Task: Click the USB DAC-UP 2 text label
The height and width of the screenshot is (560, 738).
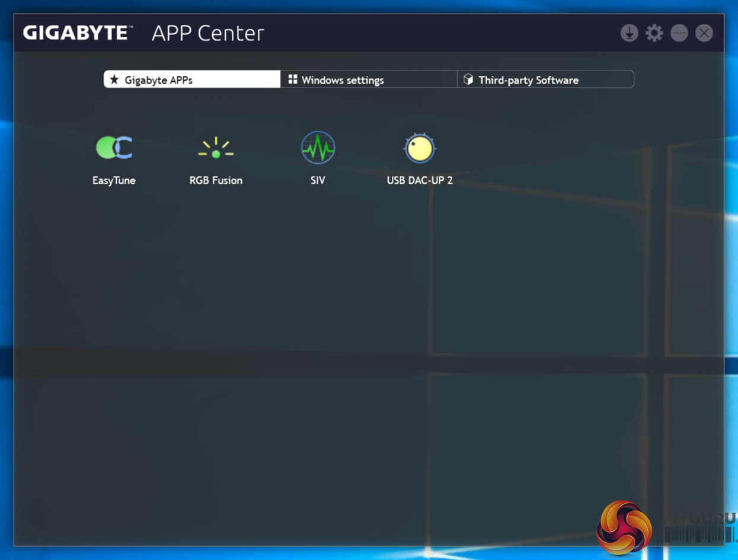Action: click(420, 180)
